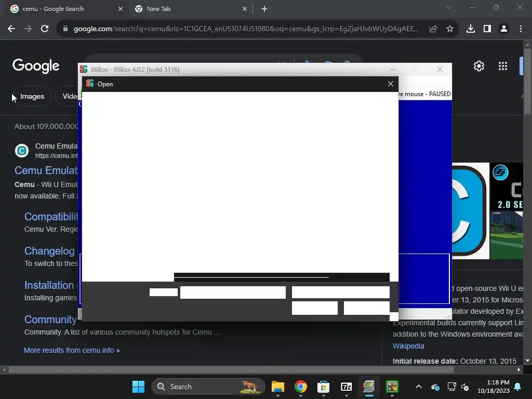Image resolution: width=532 pixels, height=399 pixels.
Task: Open Microsoft Store from taskbar
Action: [323, 387]
